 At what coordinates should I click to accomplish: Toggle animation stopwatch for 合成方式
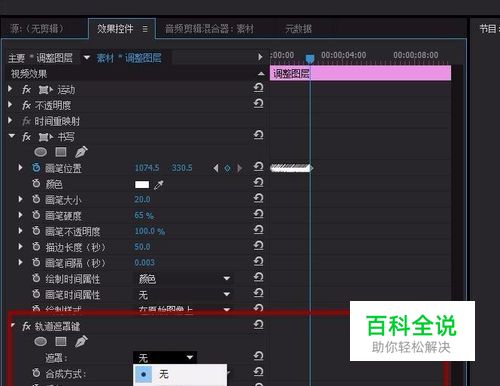click(x=36, y=373)
